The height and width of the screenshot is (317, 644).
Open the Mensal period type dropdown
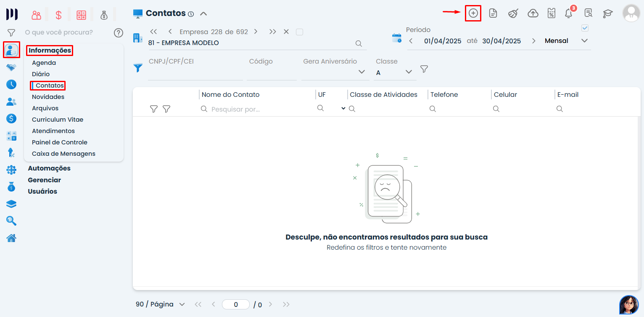coord(584,41)
